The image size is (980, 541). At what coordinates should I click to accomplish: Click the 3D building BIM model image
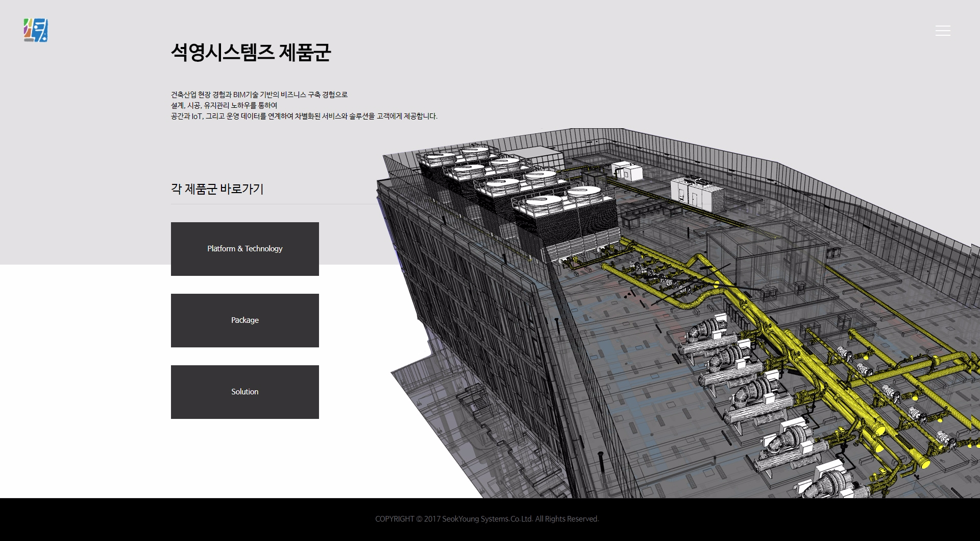click(678, 313)
